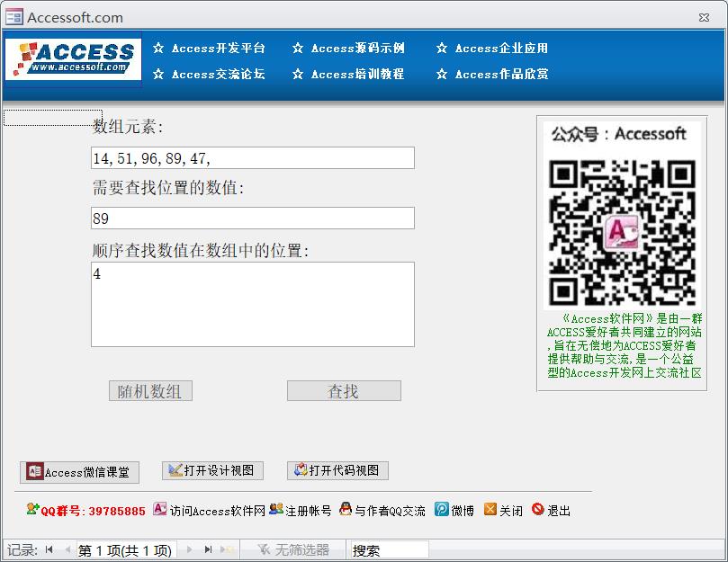Click the Access icon before 访问Access软件网
The width and height of the screenshot is (728, 562).
(159, 509)
